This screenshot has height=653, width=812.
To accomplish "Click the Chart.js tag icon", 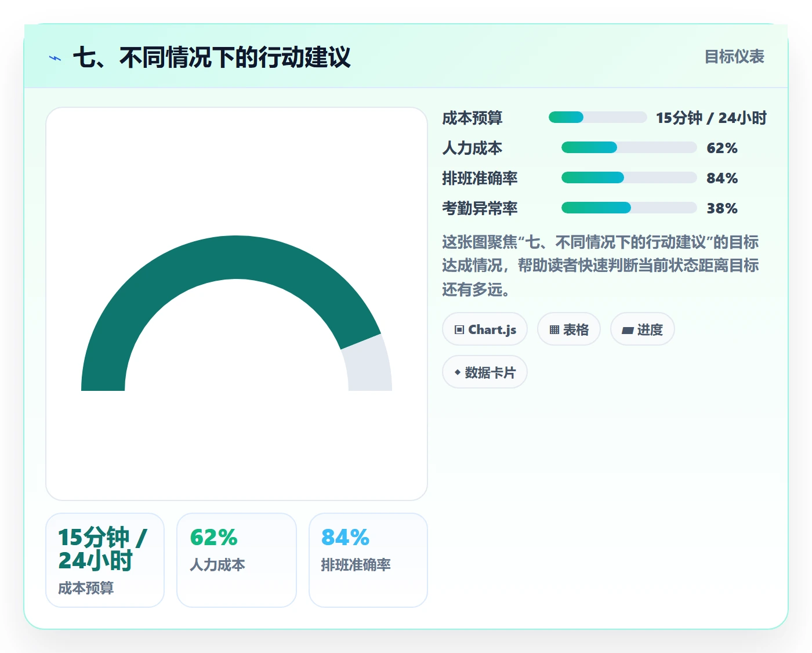I will tap(459, 330).
